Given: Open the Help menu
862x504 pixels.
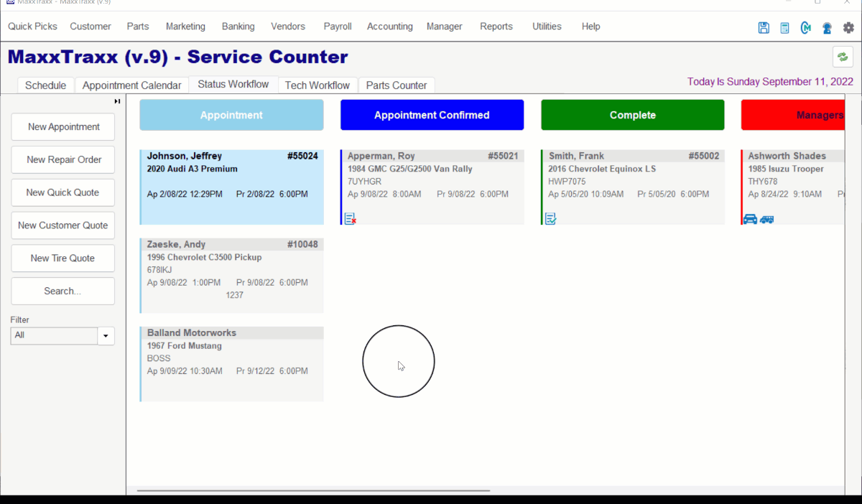Looking at the screenshot, I should click(x=591, y=27).
